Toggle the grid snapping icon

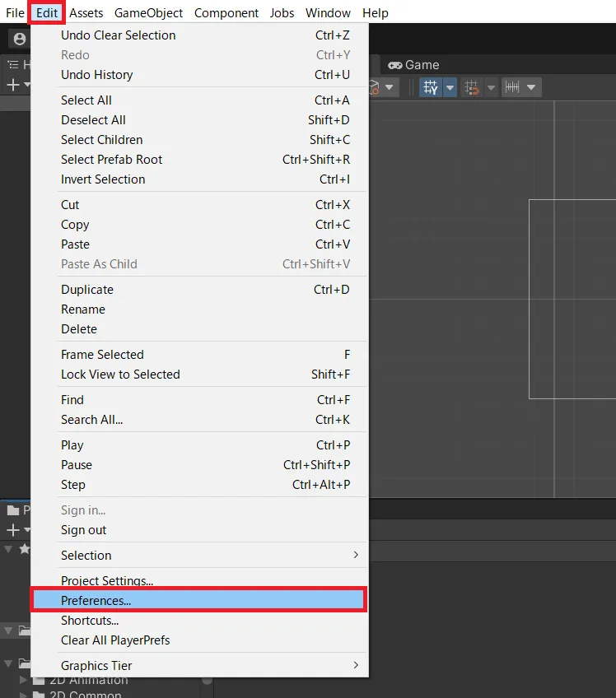pyautogui.click(x=430, y=87)
